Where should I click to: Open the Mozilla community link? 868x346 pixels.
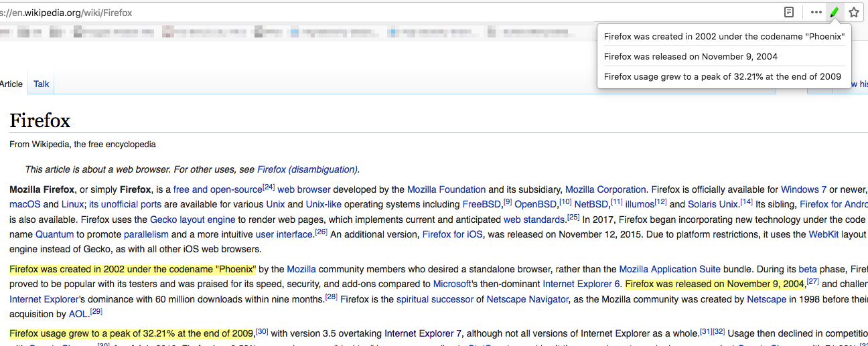301,269
